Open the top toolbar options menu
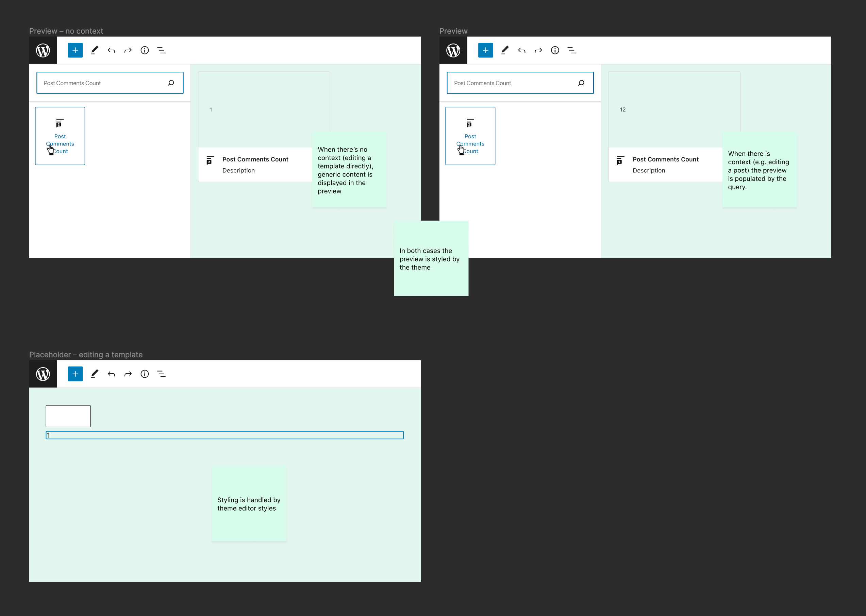This screenshot has width=866, height=616. (x=162, y=50)
